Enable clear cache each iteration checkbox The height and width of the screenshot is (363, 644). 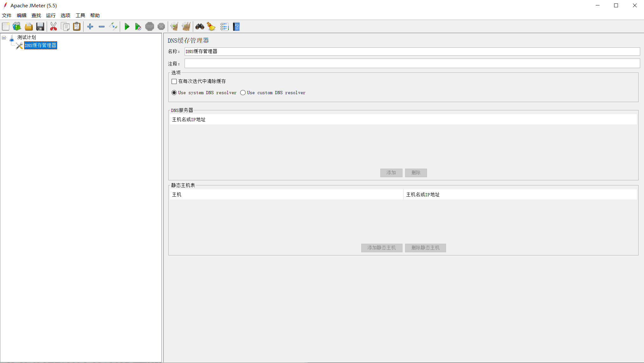click(x=174, y=81)
